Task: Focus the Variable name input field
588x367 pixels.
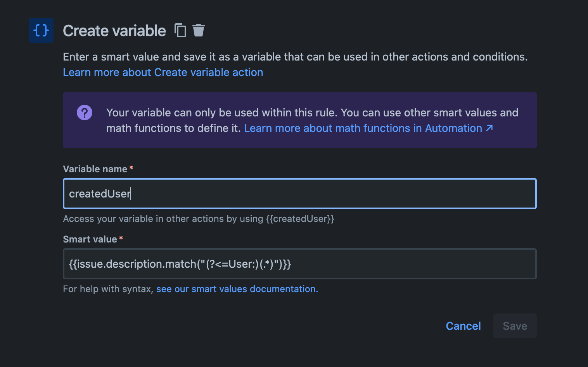Action: (x=299, y=194)
